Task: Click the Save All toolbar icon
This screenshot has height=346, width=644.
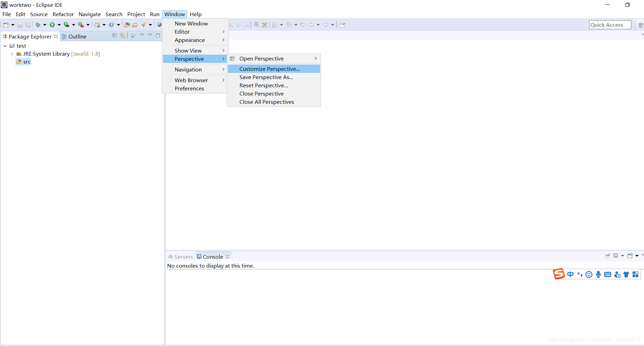Action: coord(28,25)
